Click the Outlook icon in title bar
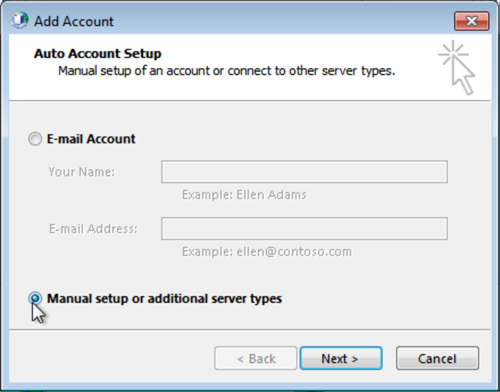 [x=20, y=20]
